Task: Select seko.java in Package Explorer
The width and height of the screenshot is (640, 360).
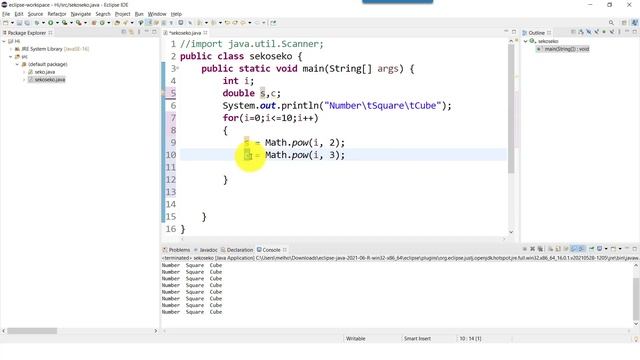Action: pos(44,72)
